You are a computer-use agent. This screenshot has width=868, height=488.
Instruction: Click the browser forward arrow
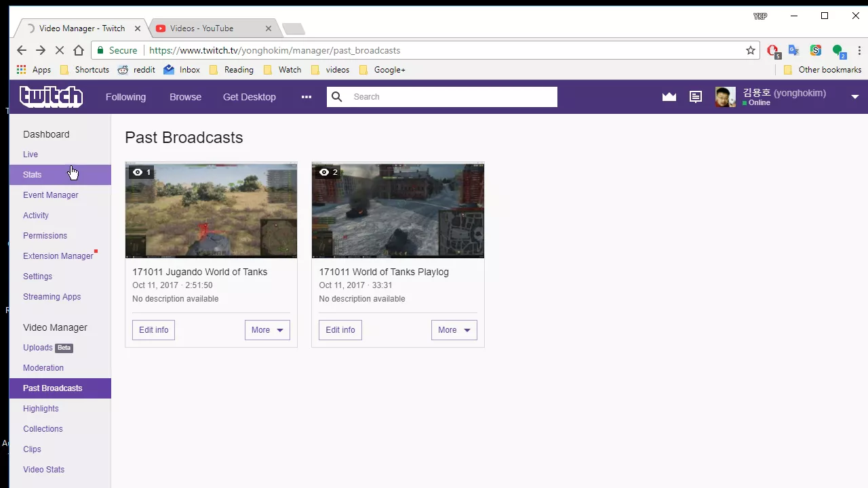click(x=41, y=50)
